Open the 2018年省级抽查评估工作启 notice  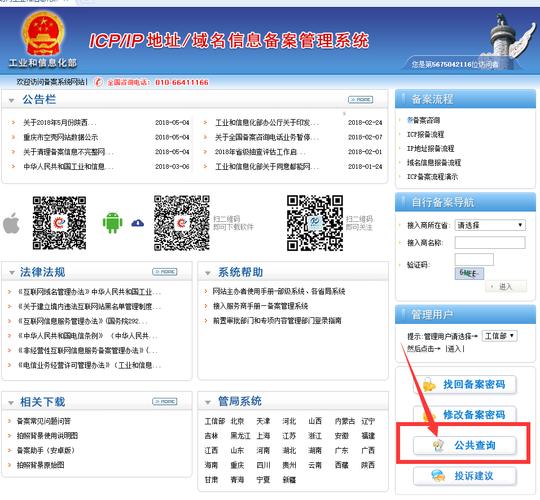[x=260, y=152]
